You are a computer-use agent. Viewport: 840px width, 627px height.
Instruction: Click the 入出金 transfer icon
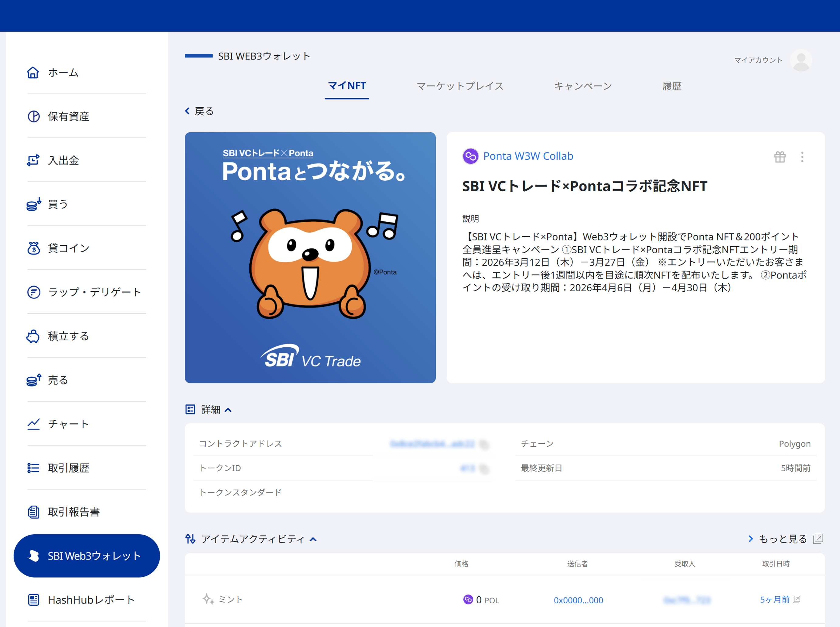tap(33, 160)
